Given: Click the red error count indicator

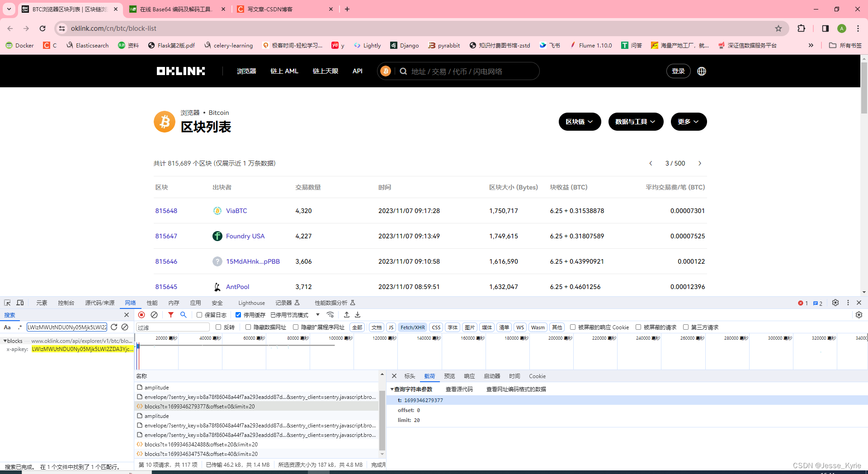Looking at the screenshot, I should pyautogui.click(x=803, y=303).
